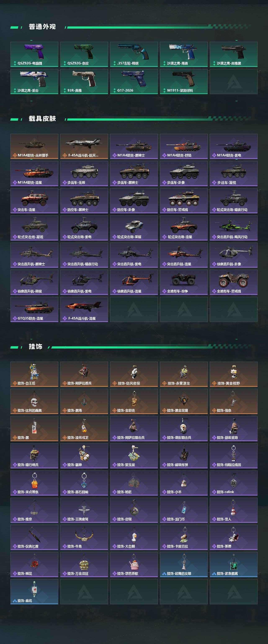Click the 挂饰-雪人 snowman charm

coord(233,510)
